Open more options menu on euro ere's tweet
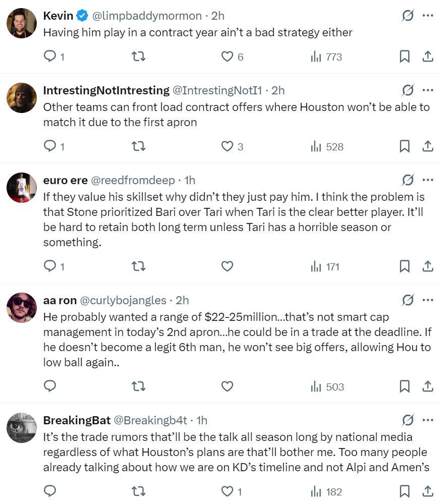The width and height of the screenshot is (440, 504). (428, 180)
